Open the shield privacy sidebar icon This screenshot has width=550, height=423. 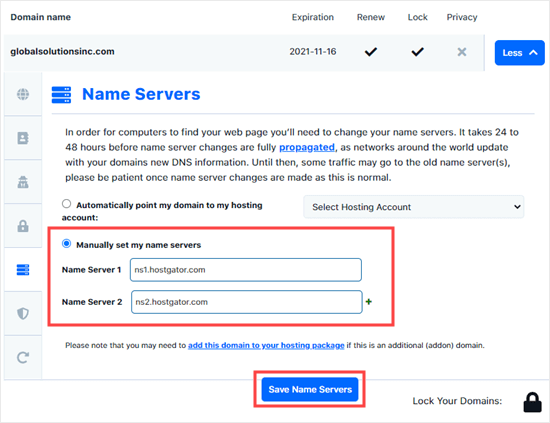coord(23,314)
